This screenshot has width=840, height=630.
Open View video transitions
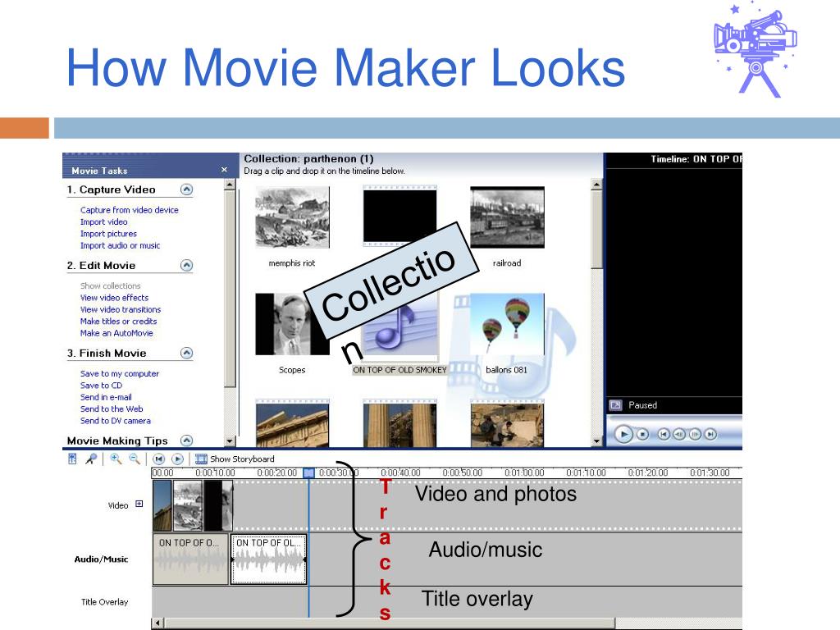coord(121,309)
